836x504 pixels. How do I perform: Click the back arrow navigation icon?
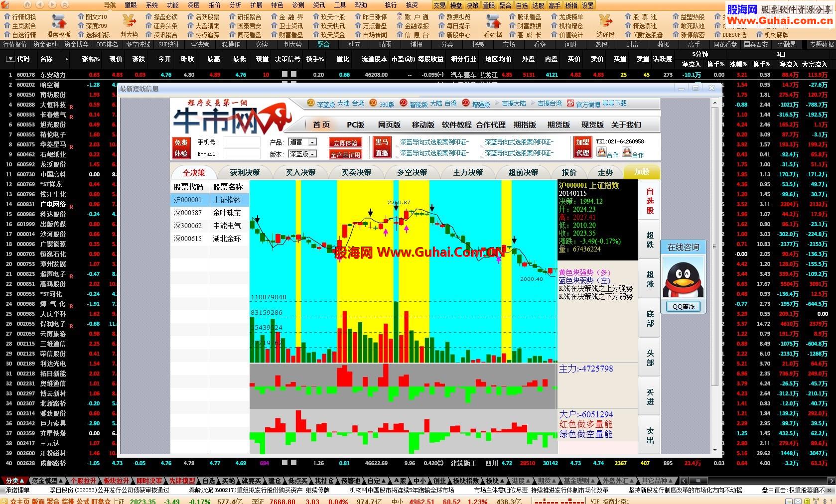coord(40,5)
